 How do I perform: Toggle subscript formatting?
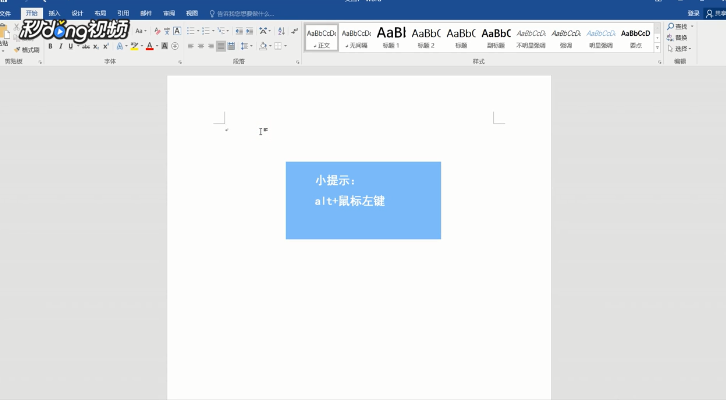(x=96, y=46)
